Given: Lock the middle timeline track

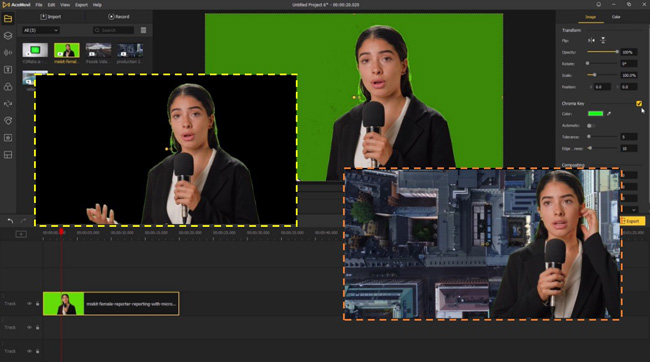Looking at the screenshot, I should point(37,328).
